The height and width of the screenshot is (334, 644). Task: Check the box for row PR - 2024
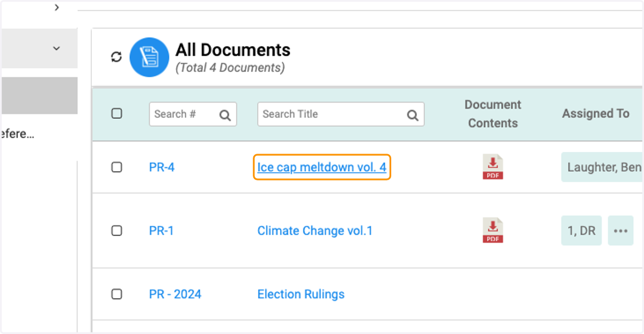(116, 294)
